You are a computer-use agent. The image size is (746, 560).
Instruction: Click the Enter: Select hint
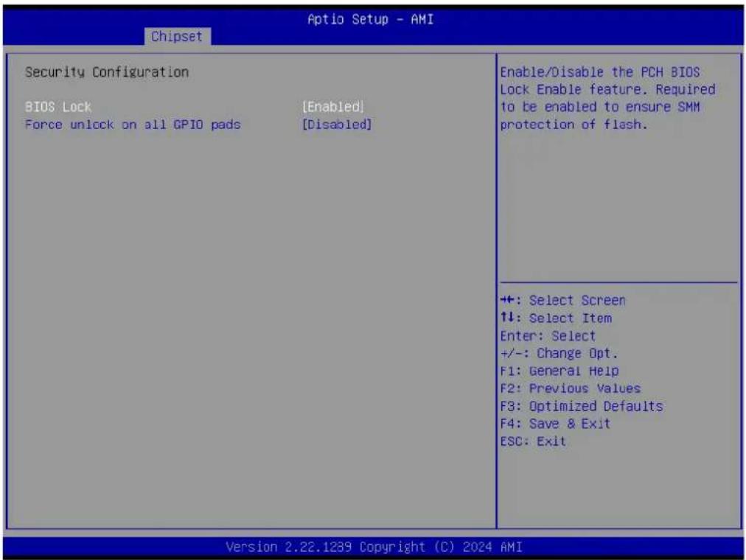coord(548,336)
